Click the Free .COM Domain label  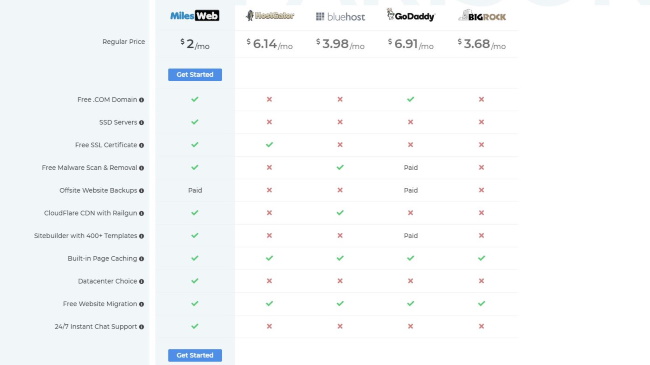click(x=107, y=100)
